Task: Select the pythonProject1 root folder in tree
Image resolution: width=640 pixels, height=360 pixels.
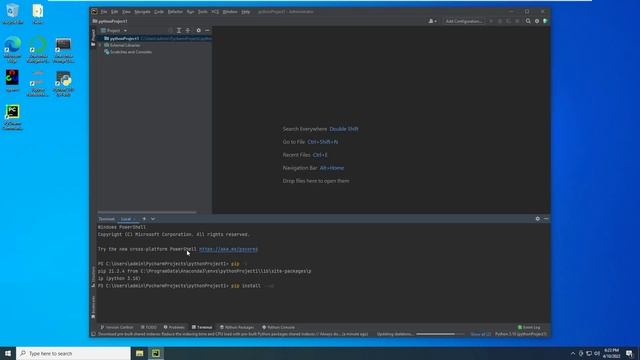Action: (x=155, y=38)
